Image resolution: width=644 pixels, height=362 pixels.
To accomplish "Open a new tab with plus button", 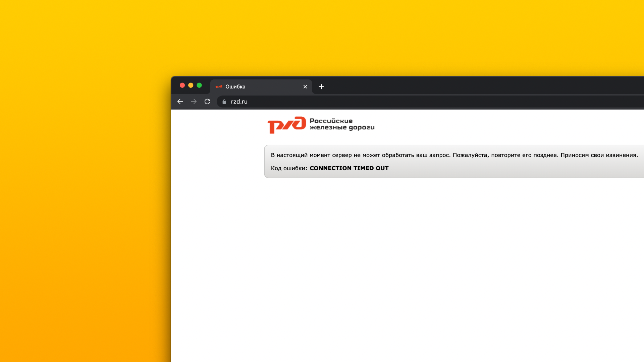I will (321, 87).
